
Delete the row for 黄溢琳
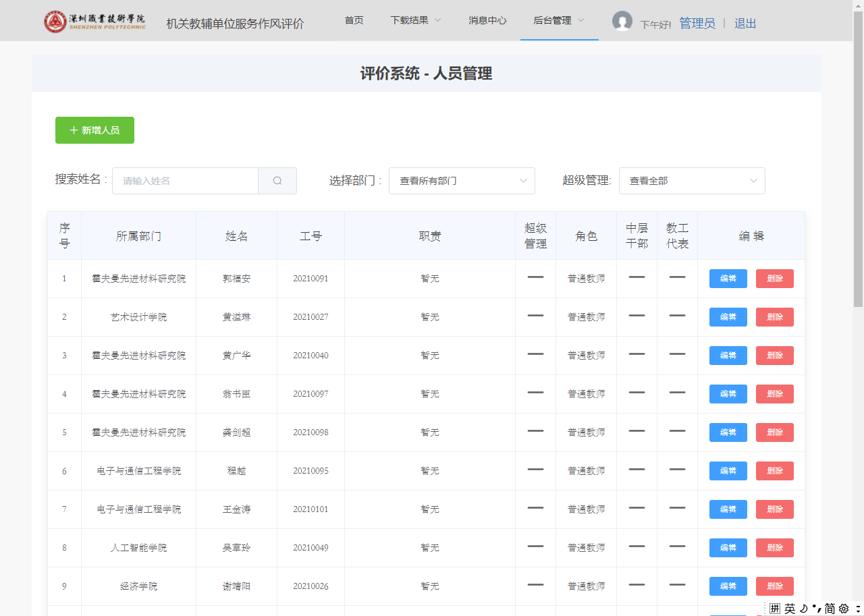pyautogui.click(x=775, y=317)
